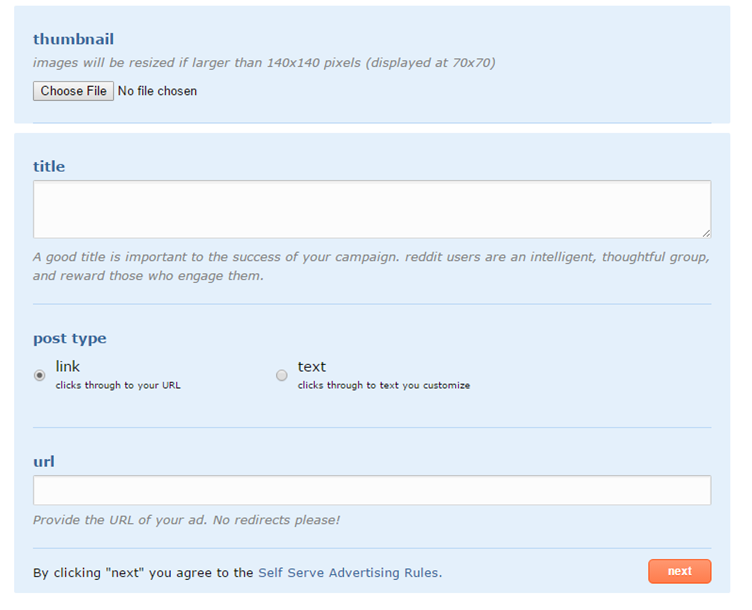Open the Self Serve Advertising Rules link

coord(349,573)
